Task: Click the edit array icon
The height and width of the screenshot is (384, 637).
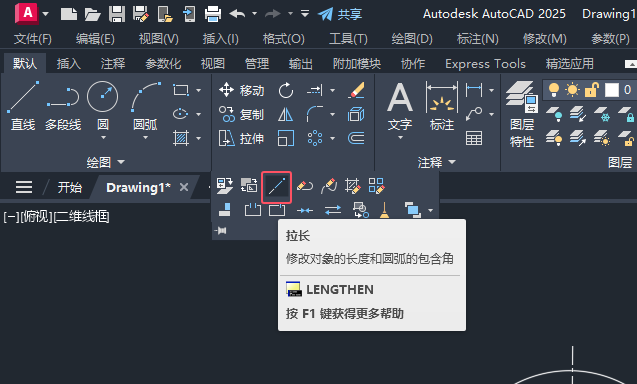Action: [x=377, y=186]
